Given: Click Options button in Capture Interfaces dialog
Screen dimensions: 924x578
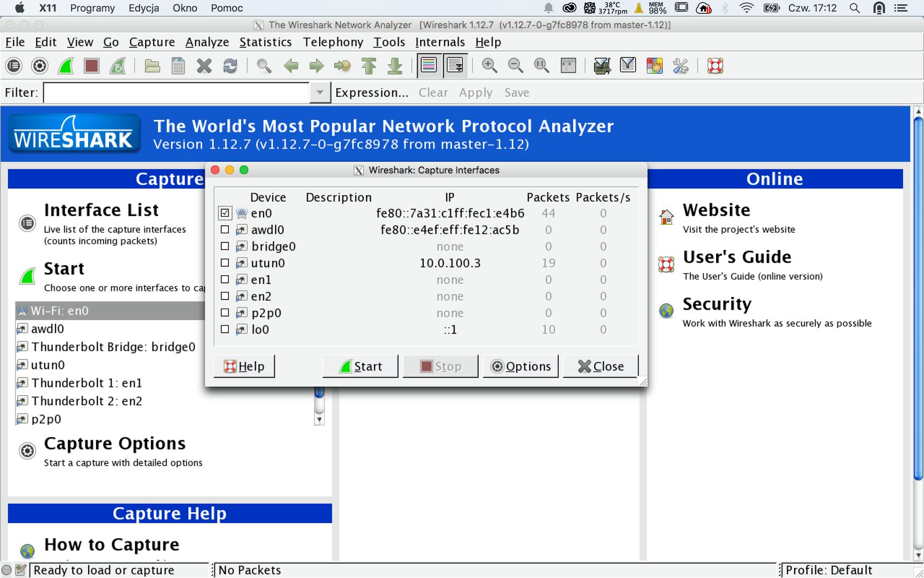Looking at the screenshot, I should coord(521,366).
